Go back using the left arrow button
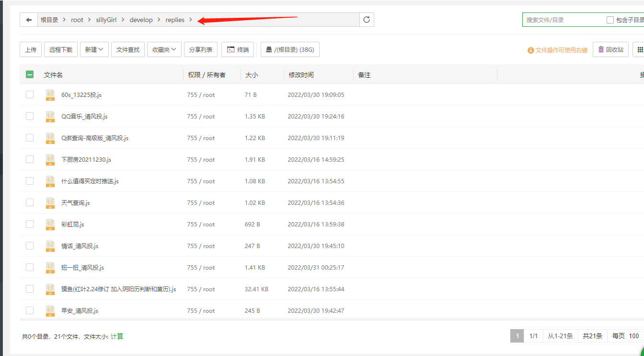This screenshot has width=644, height=356. pyautogui.click(x=29, y=20)
